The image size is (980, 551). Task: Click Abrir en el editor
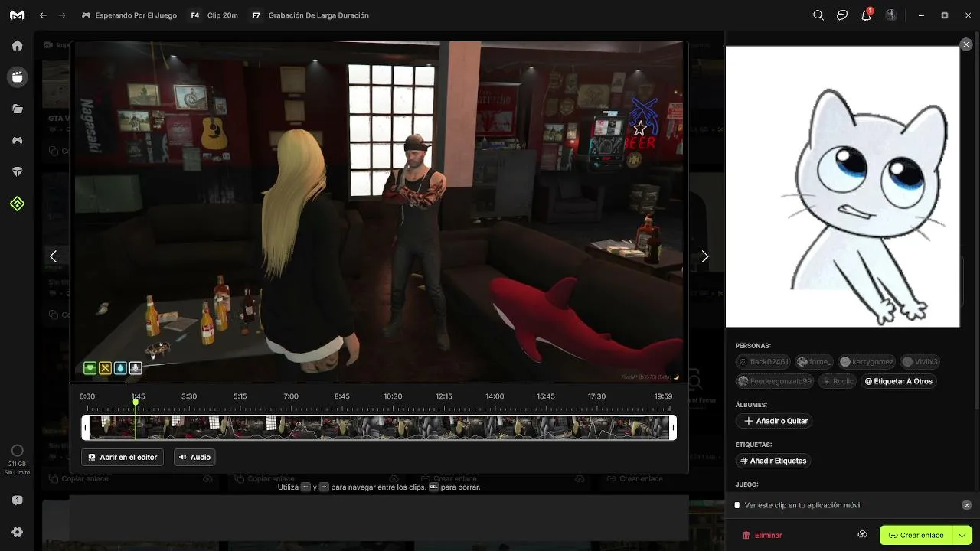122,457
